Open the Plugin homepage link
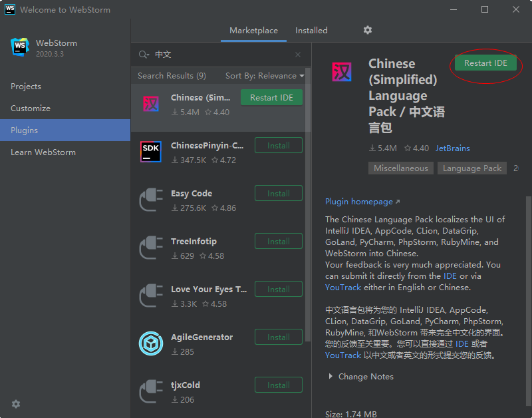 click(x=362, y=202)
